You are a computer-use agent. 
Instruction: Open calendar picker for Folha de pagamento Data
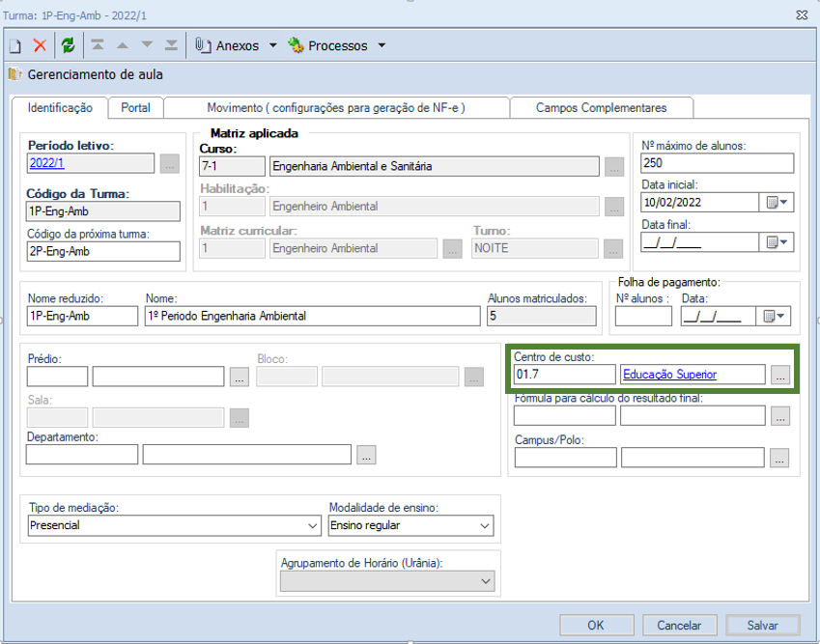click(x=774, y=317)
